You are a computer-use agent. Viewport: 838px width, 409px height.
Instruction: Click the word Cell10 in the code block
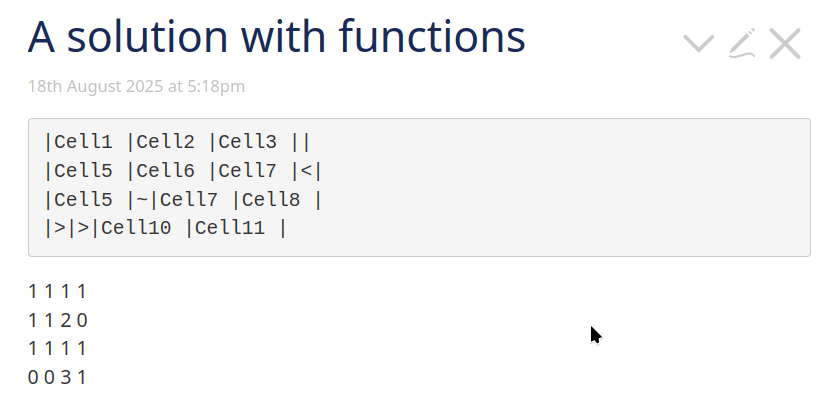pos(136,228)
